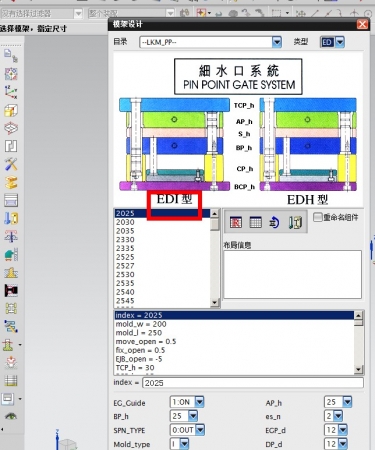Open the DP_d dropdown
The width and height of the screenshot is (375, 450).
[343, 444]
